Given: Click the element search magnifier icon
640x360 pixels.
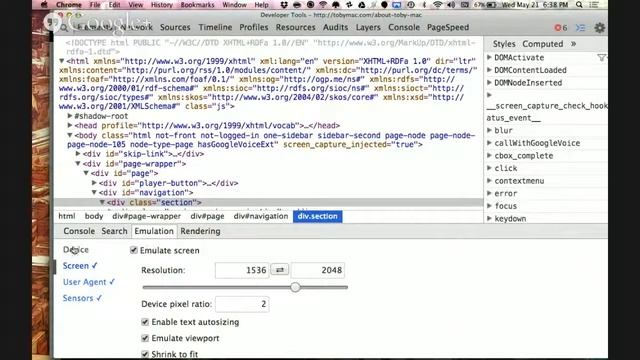Looking at the screenshot, I should (64, 28).
